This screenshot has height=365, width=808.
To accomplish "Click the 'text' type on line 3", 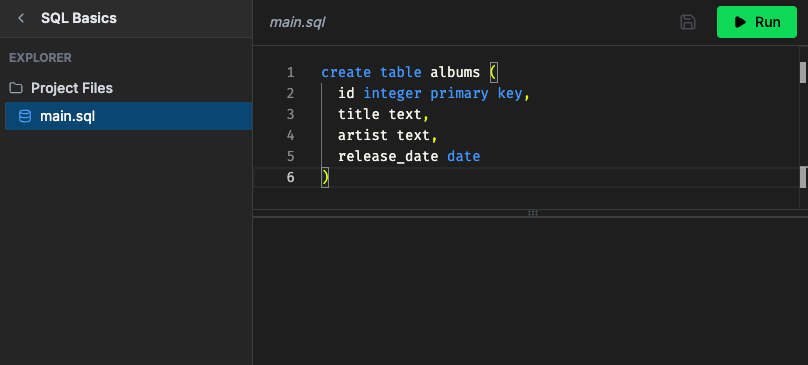I will coord(405,114).
